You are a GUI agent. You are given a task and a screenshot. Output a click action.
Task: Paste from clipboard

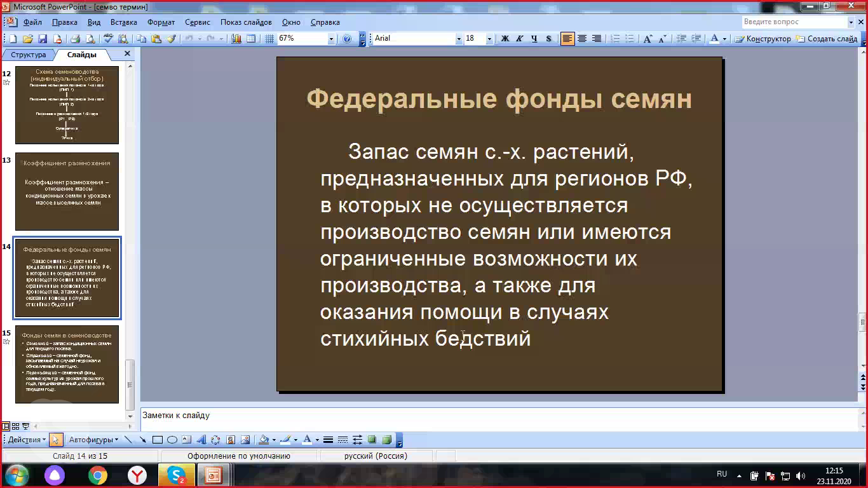[156, 39]
